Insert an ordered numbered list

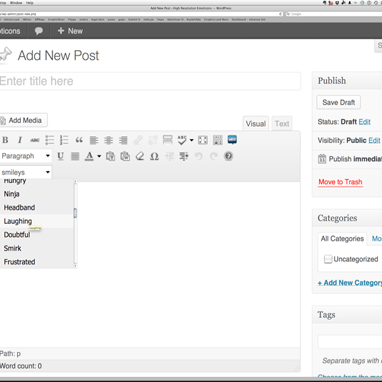coord(64,140)
